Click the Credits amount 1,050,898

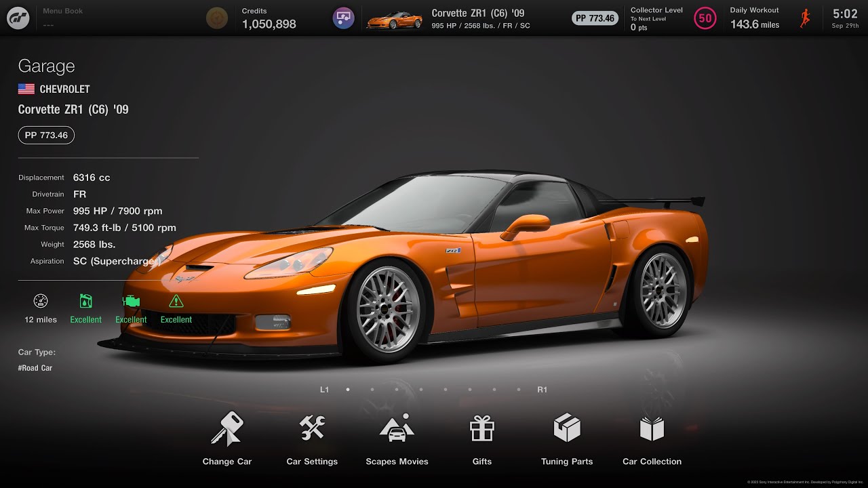pyautogui.click(x=269, y=24)
